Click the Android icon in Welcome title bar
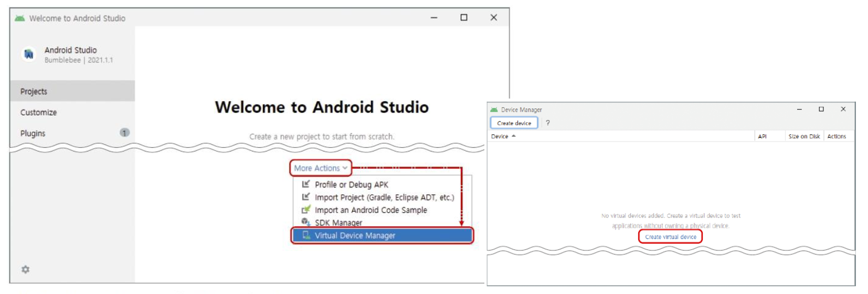The image size is (868, 294). point(20,18)
